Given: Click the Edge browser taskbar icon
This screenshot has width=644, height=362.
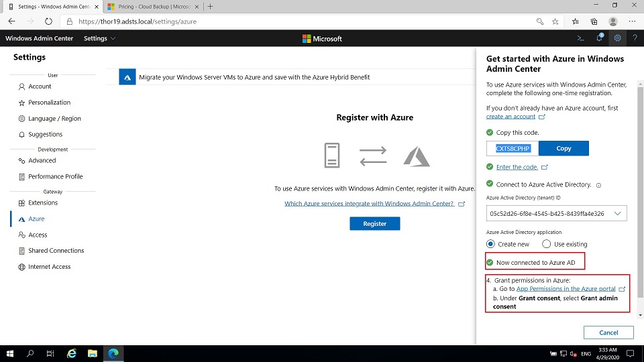Looking at the screenshot, I should click(x=113, y=353).
